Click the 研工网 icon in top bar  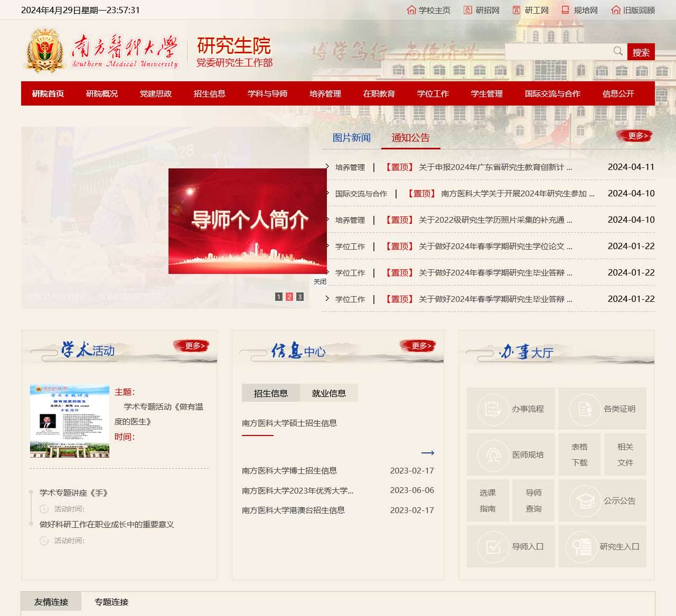(517, 10)
